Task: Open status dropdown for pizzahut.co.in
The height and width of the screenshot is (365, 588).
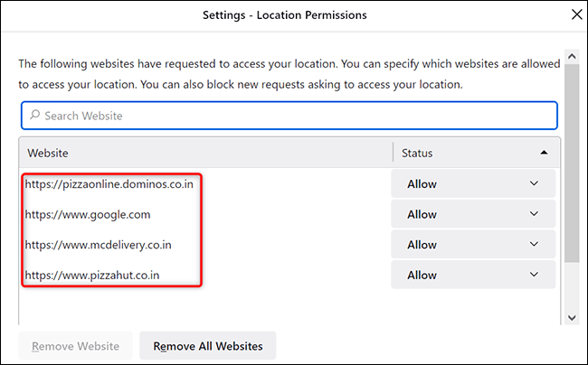Action: [473, 274]
